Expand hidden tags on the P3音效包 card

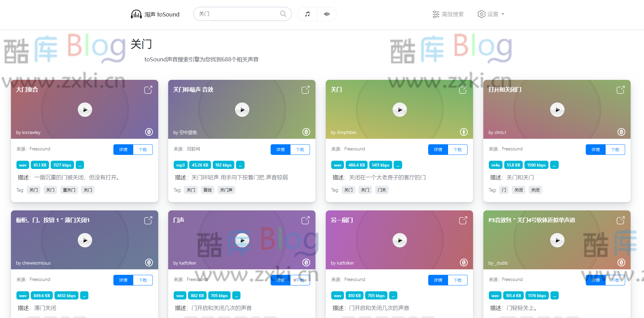coord(555,295)
